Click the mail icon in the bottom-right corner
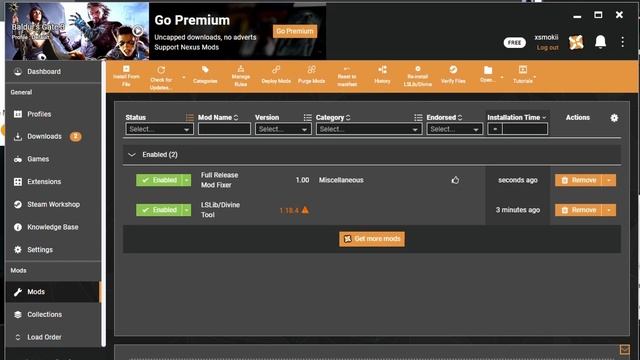Image resolution: width=640 pixels, height=360 pixels. 624,349
